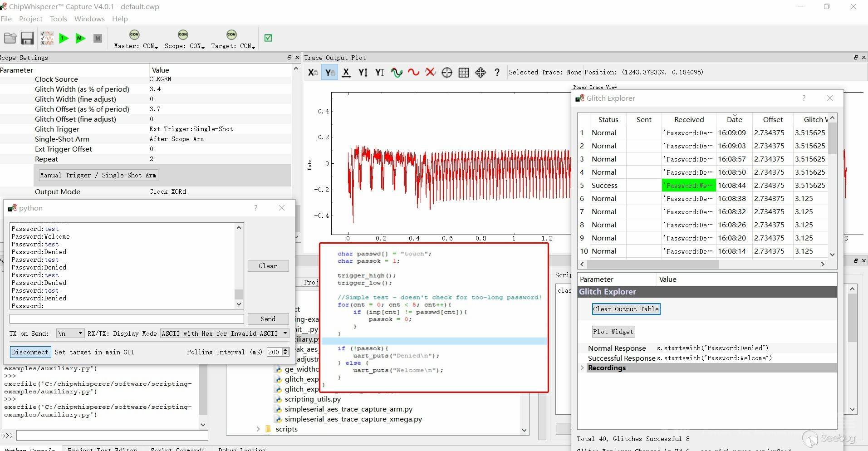Toggle X-axis lock in Trace Output Plot

pos(313,72)
